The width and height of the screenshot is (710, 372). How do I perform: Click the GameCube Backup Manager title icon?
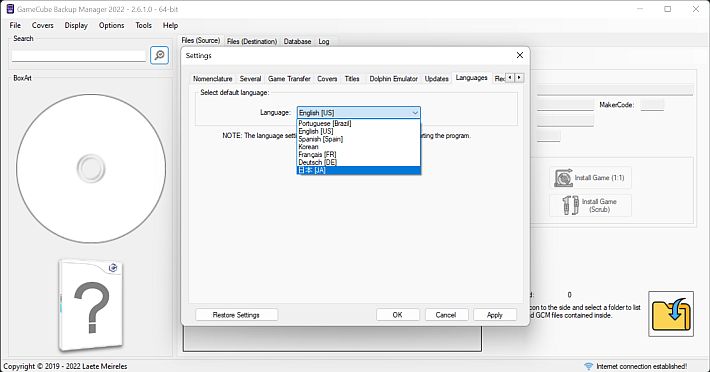click(x=10, y=9)
